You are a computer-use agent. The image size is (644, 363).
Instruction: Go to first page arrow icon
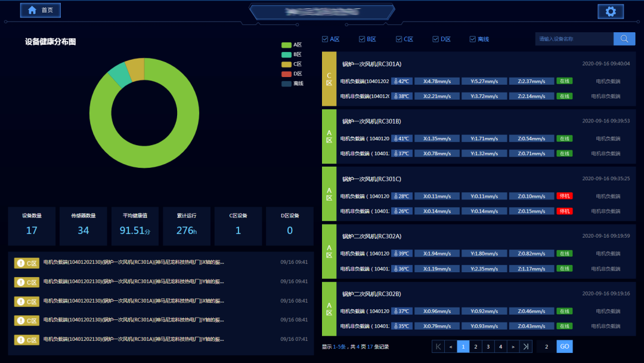[438, 346]
